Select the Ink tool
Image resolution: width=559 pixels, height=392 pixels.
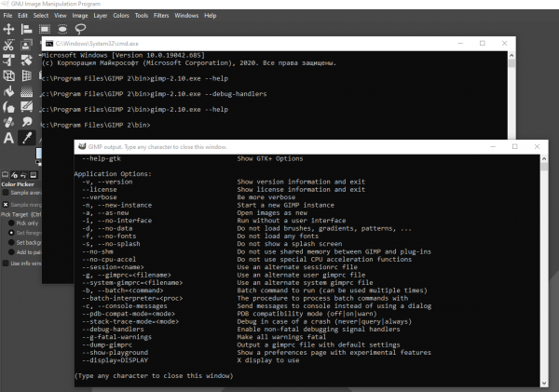pyautogui.click(x=8, y=106)
